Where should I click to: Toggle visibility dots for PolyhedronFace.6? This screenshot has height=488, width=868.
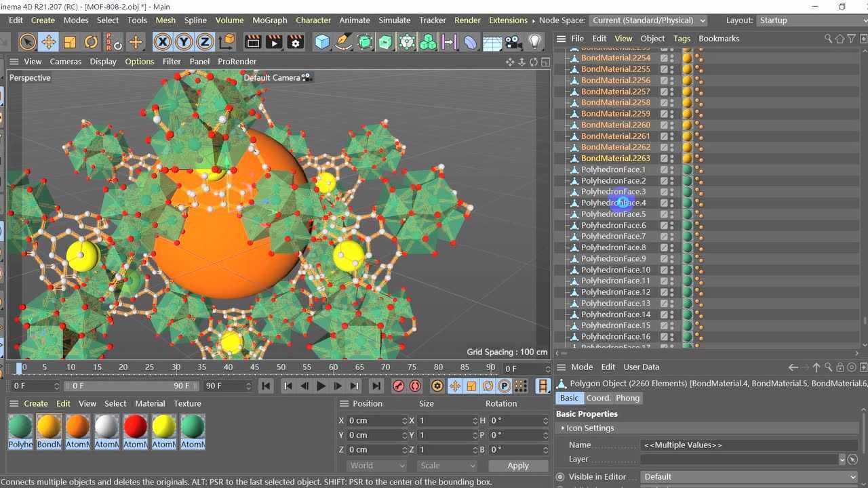coord(672,225)
